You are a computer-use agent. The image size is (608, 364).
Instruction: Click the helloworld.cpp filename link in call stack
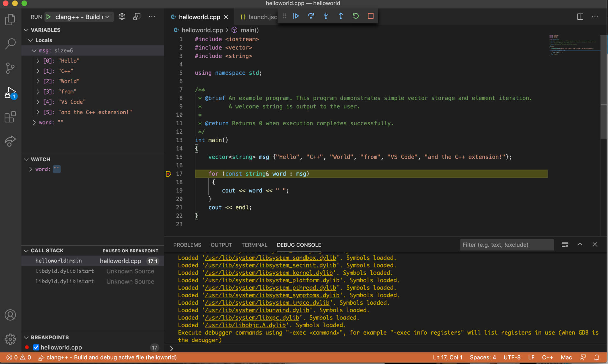click(x=121, y=260)
